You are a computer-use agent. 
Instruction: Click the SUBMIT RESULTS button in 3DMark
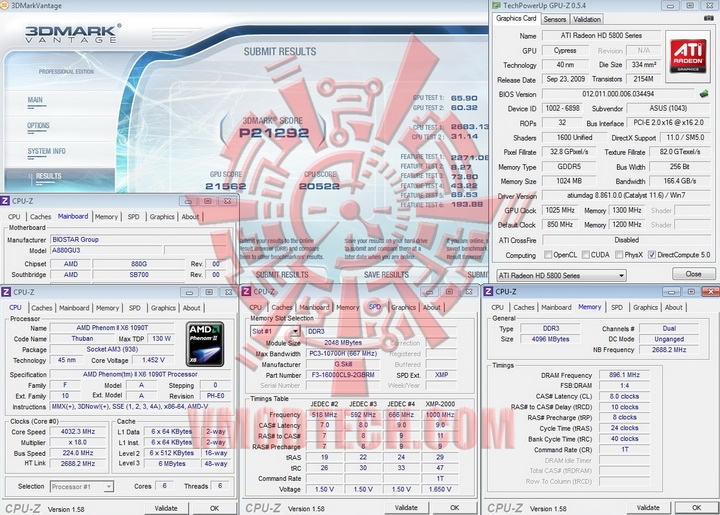(282, 274)
